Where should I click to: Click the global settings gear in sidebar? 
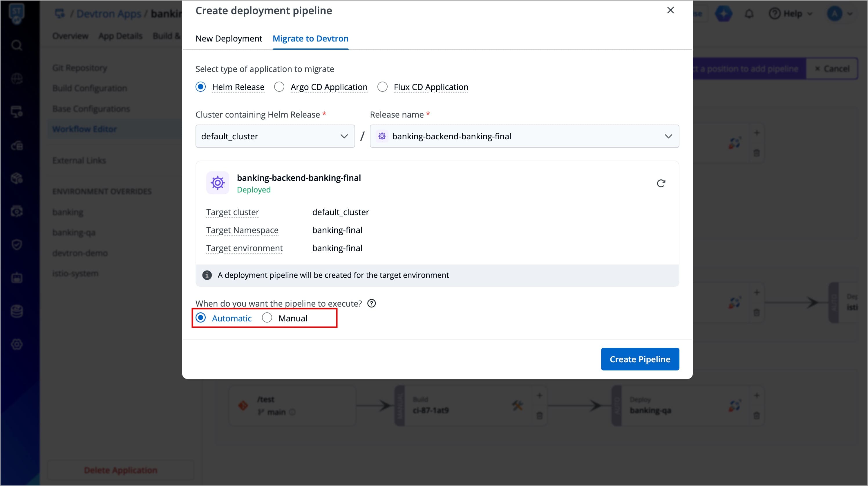point(17,344)
